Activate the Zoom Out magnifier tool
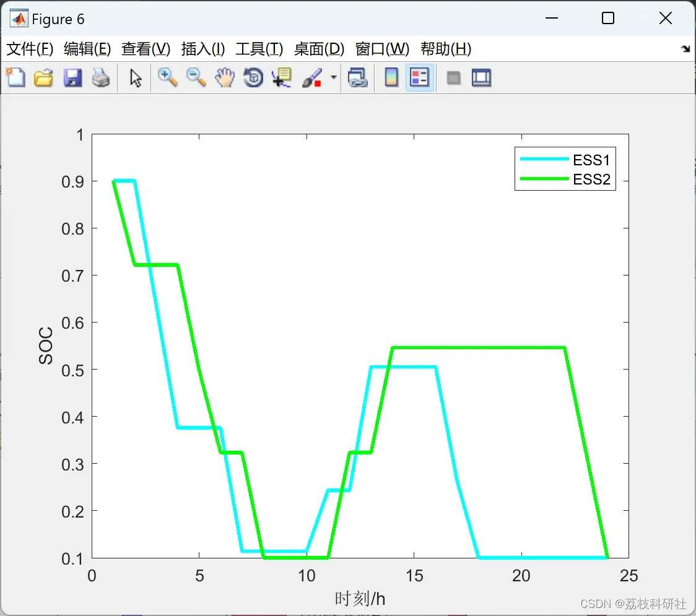The height and width of the screenshot is (616, 696). (196, 77)
